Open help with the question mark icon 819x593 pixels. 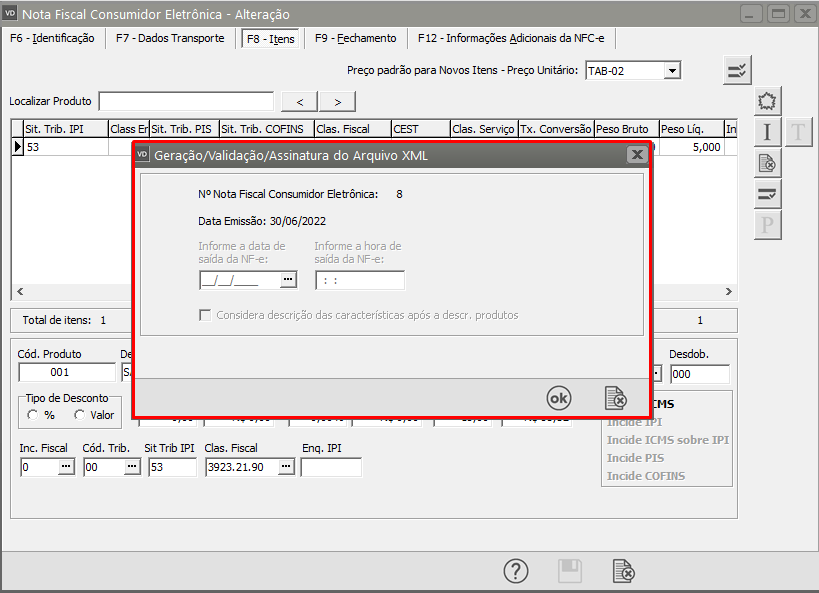pyautogui.click(x=516, y=571)
